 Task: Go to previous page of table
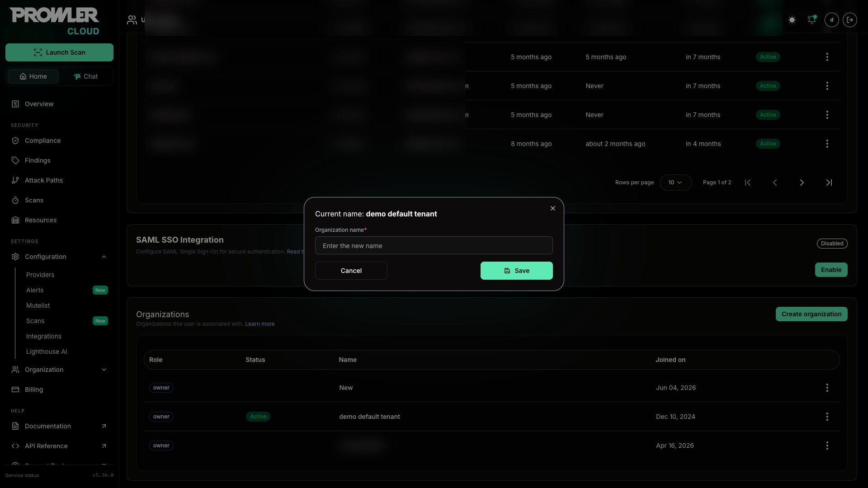point(775,183)
